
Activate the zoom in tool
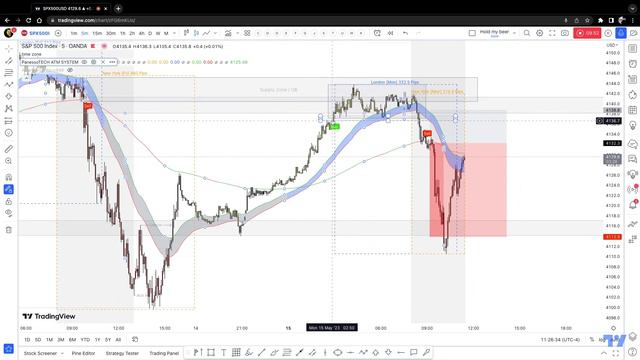click(9, 161)
